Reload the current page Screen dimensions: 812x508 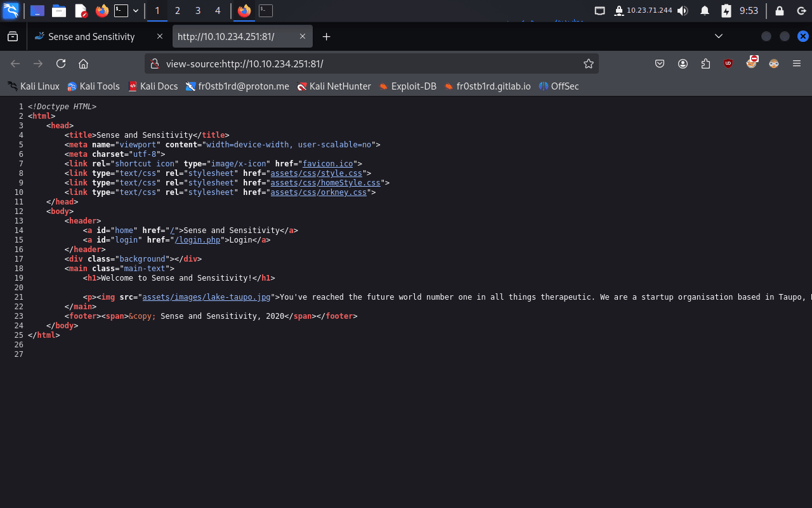(x=61, y=63)
